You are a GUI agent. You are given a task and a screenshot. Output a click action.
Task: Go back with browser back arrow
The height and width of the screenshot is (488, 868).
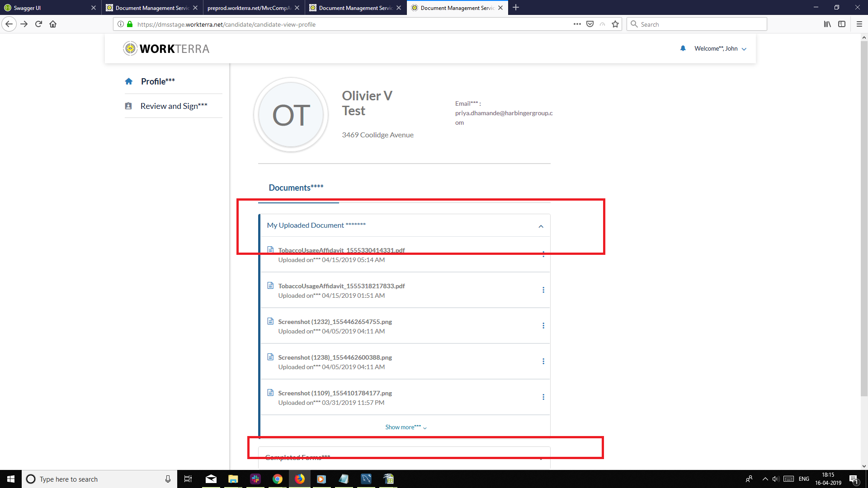tap(9, 24)
